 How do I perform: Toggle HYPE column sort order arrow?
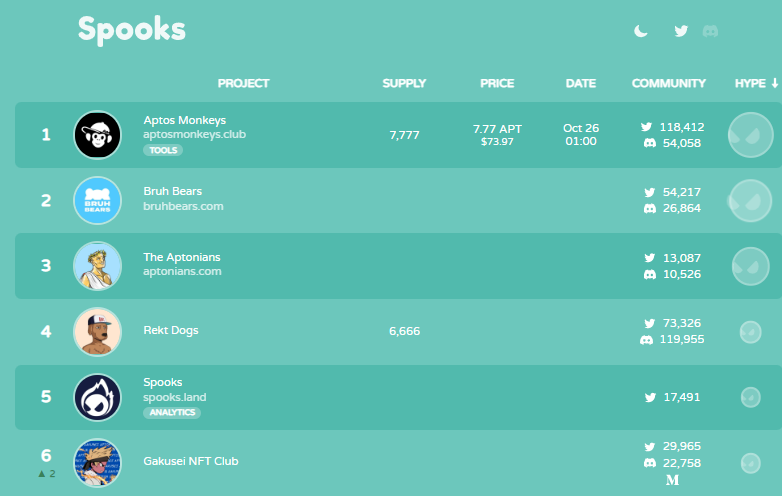click(775, 83)
